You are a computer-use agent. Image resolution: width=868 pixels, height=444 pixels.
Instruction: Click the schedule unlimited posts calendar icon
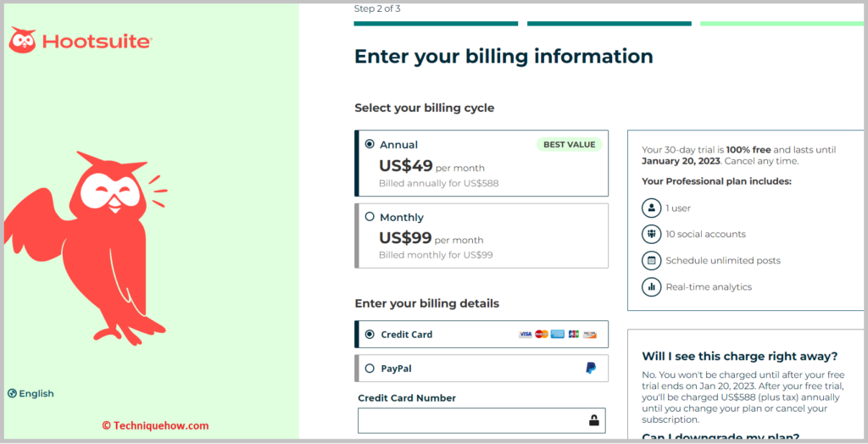click(652, 260)
